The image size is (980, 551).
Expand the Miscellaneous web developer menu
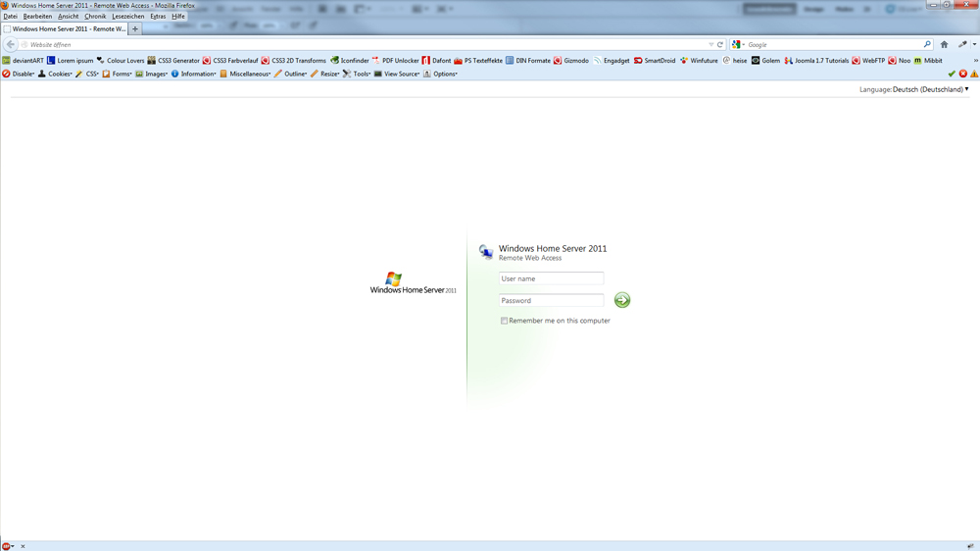[245, 74]
